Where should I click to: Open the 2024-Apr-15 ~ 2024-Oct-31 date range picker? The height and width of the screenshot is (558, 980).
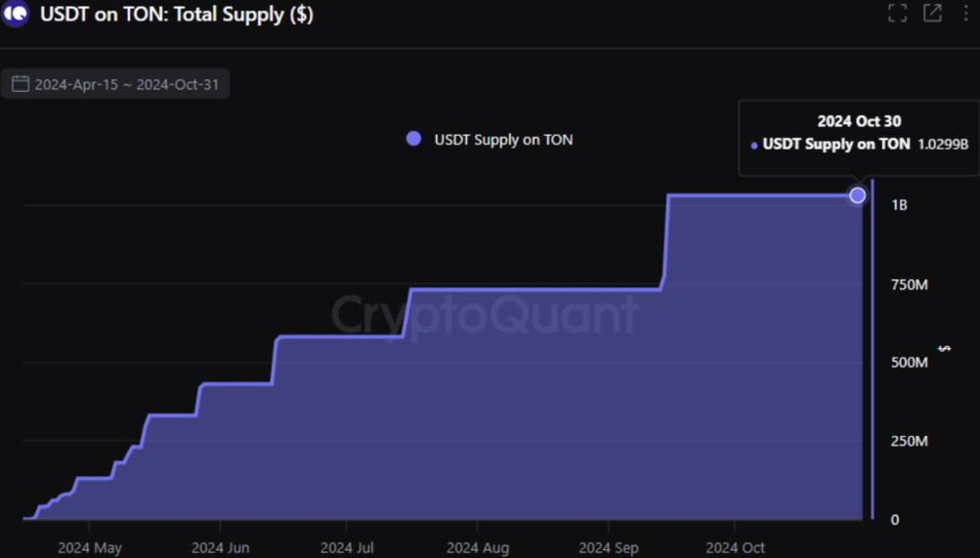coord(115,84)
